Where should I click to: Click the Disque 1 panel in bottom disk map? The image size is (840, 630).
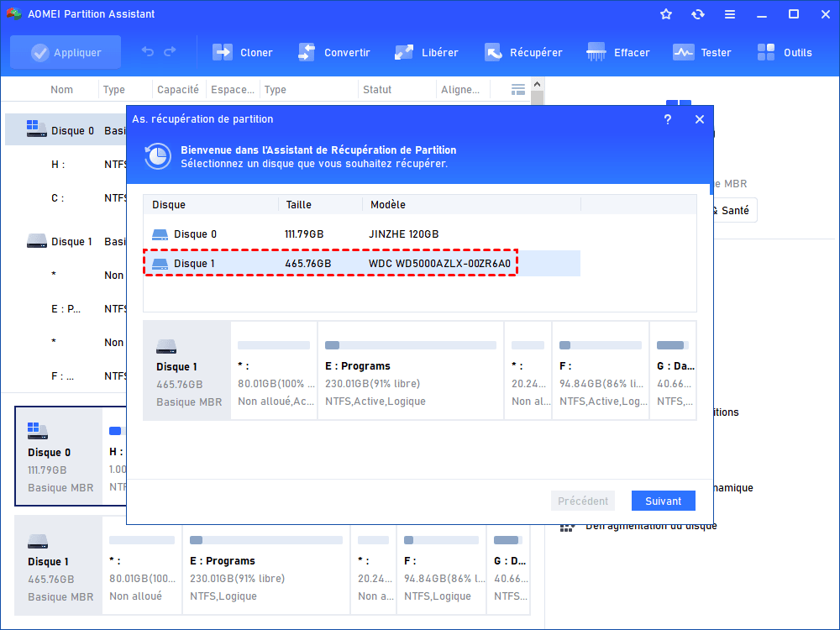pos(59,565)
